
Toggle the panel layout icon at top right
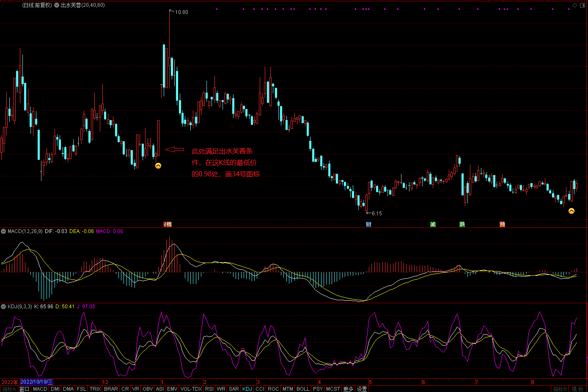tap(583, 5)
